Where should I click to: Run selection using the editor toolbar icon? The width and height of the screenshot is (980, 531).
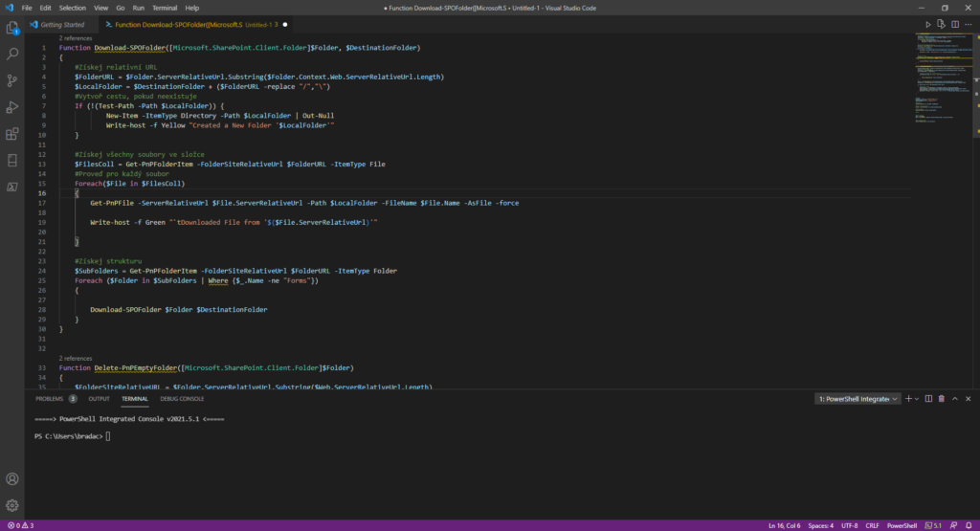point(942,24)
